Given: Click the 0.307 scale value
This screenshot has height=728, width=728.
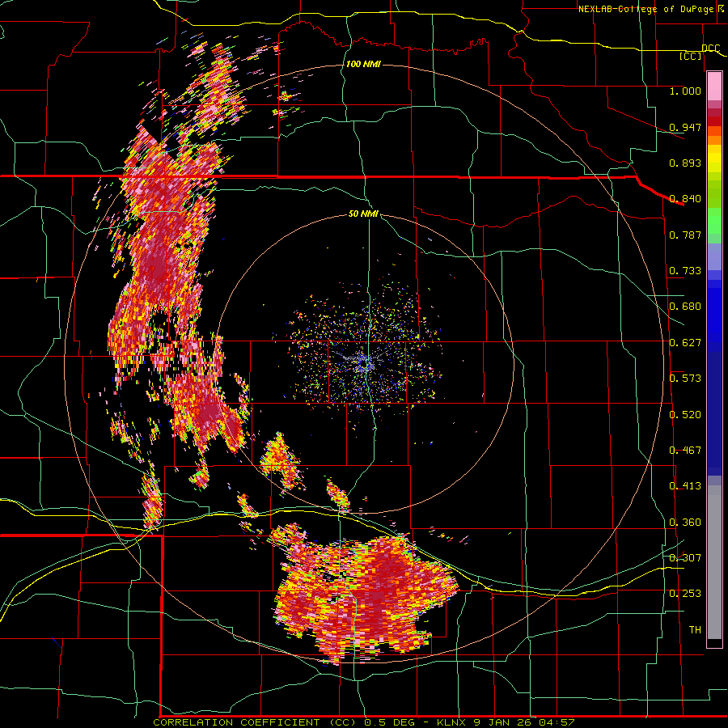Looking at the screenshot, I should pyautogui.click(x=685, y=558).
